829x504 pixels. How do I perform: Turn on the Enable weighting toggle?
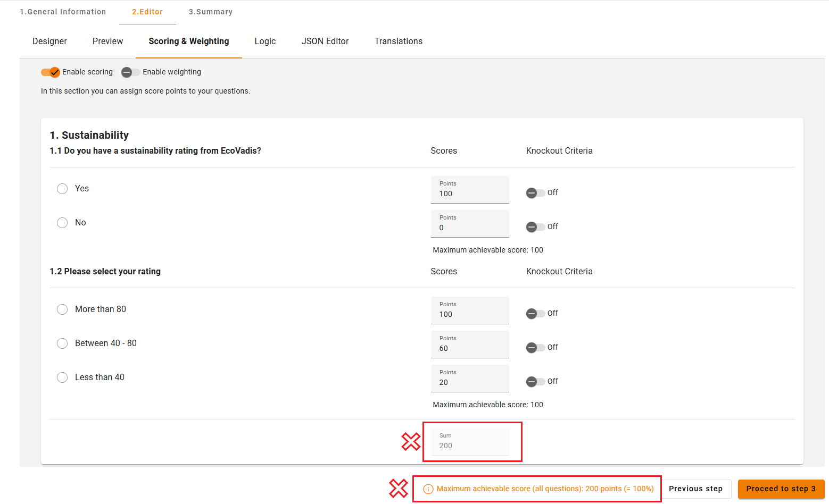(x=130, y=72)
